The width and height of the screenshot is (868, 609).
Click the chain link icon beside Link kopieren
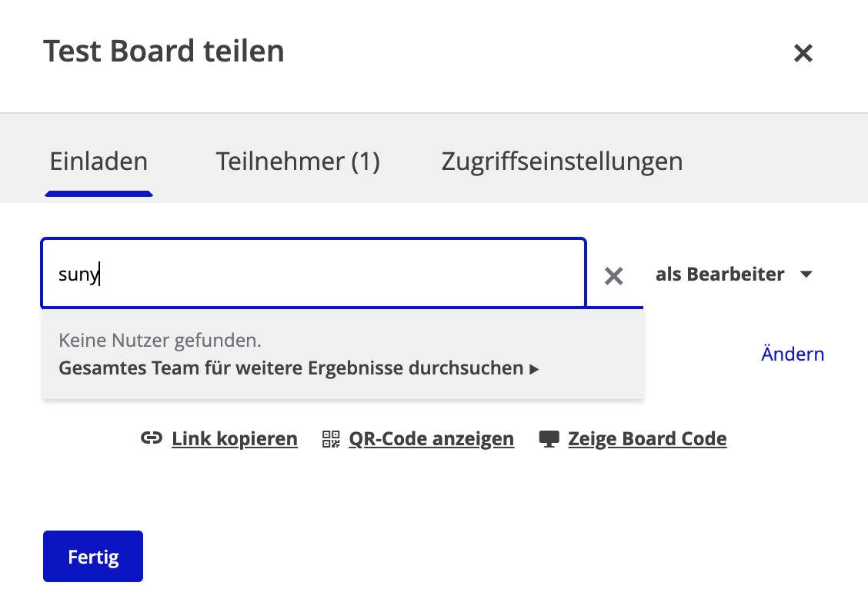151,439
